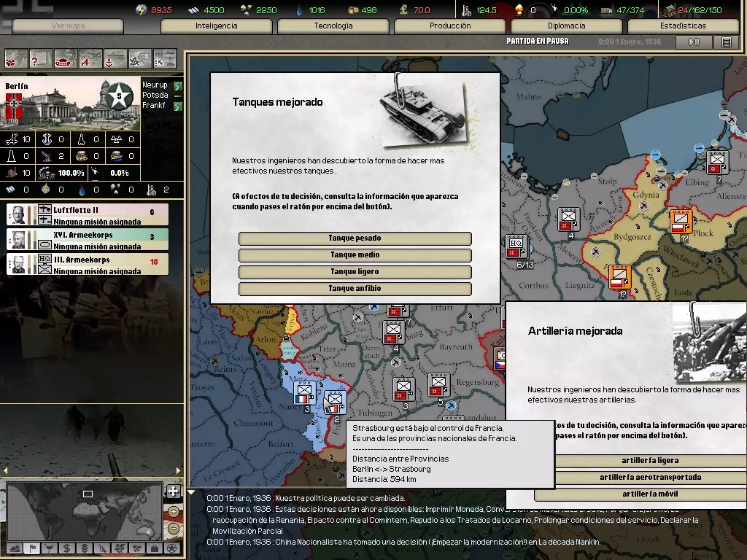Switch to partisan map mode rifle icon
This screenshot has height=560, width=747.
coord(102,548)
